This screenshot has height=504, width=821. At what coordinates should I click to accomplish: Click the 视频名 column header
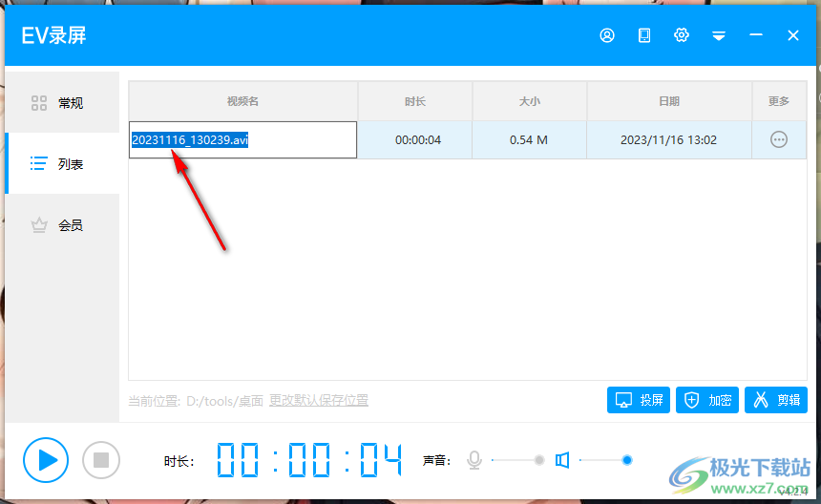242,101
